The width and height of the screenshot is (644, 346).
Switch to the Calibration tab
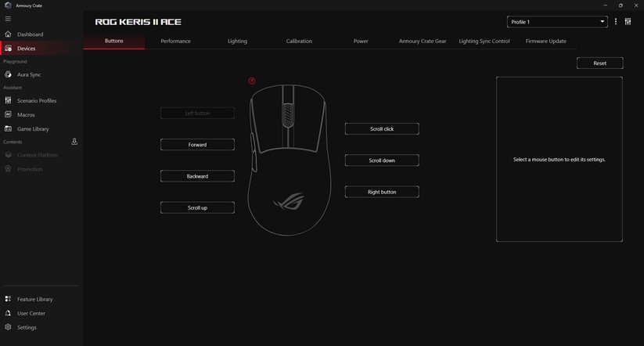pyautogui.click(x=299, y=41)
